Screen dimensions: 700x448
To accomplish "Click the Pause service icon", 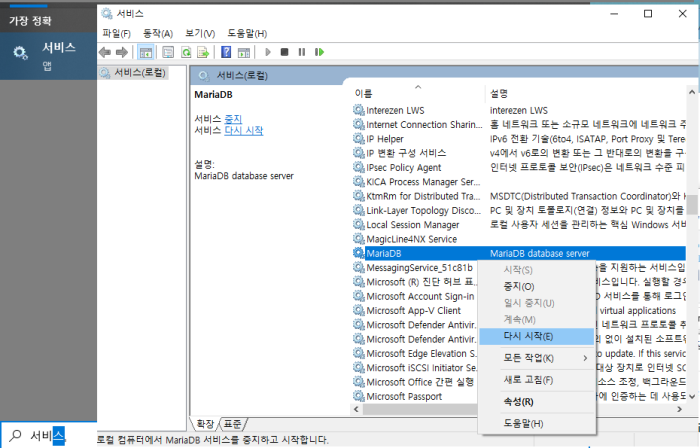I will (302, 52).
